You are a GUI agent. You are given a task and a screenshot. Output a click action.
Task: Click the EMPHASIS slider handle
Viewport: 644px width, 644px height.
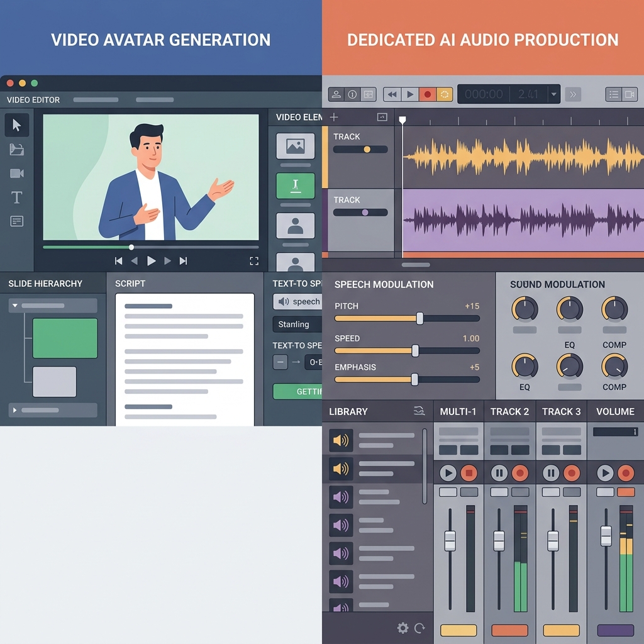pyautogui.click(x=415, y=379)
